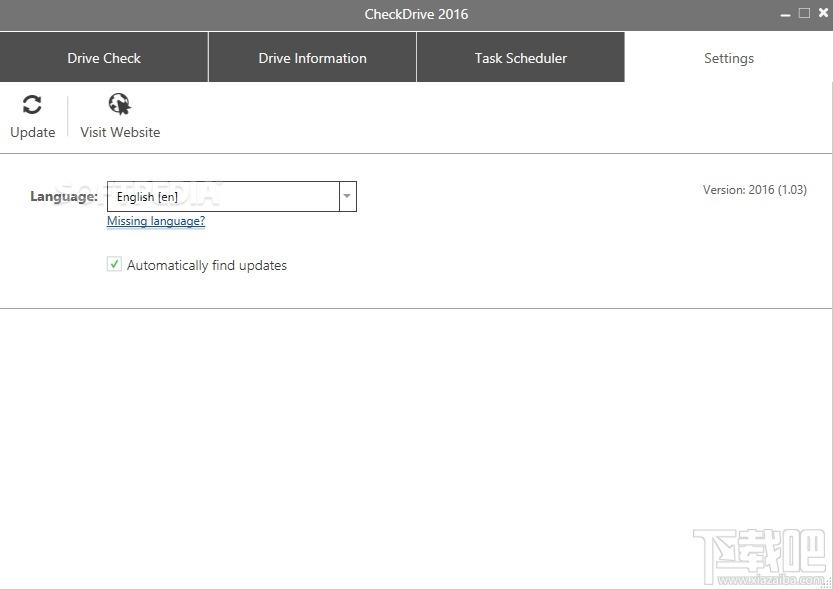Open the Drive Information tab

point(312,57)
